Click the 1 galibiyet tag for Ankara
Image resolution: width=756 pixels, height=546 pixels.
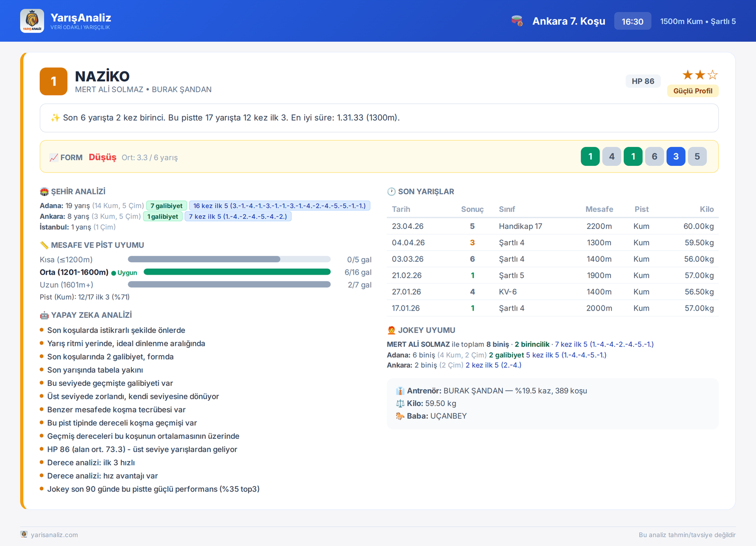[x=163, y=217]
